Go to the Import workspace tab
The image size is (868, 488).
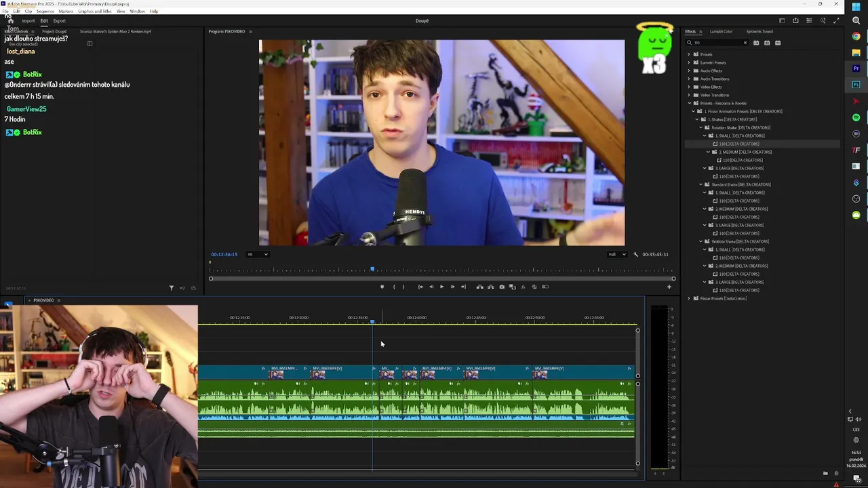[28, 21]
